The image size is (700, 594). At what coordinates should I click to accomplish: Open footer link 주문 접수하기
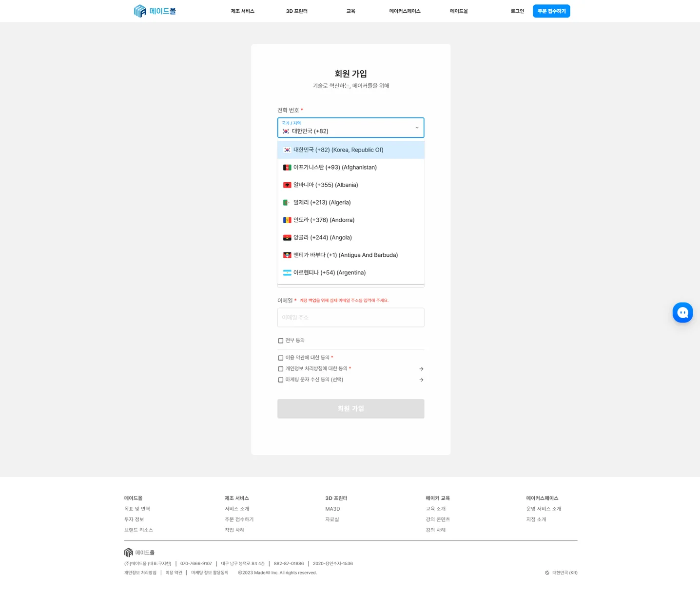(x=239, y=519)
